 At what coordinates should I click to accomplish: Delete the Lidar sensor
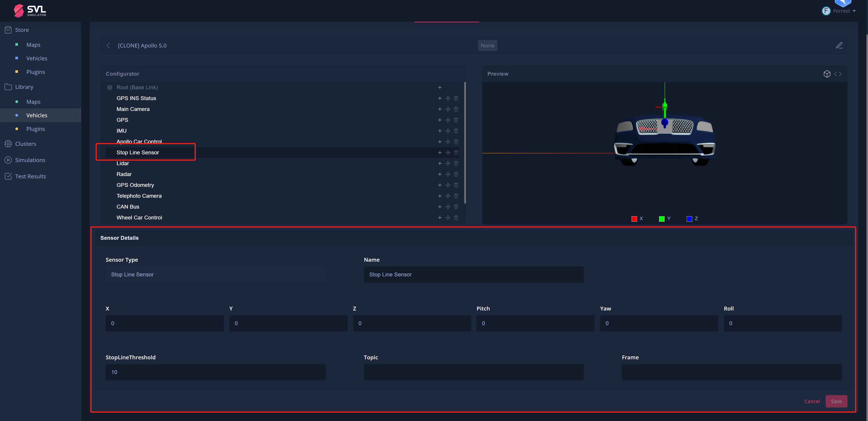tap(456, 163)
